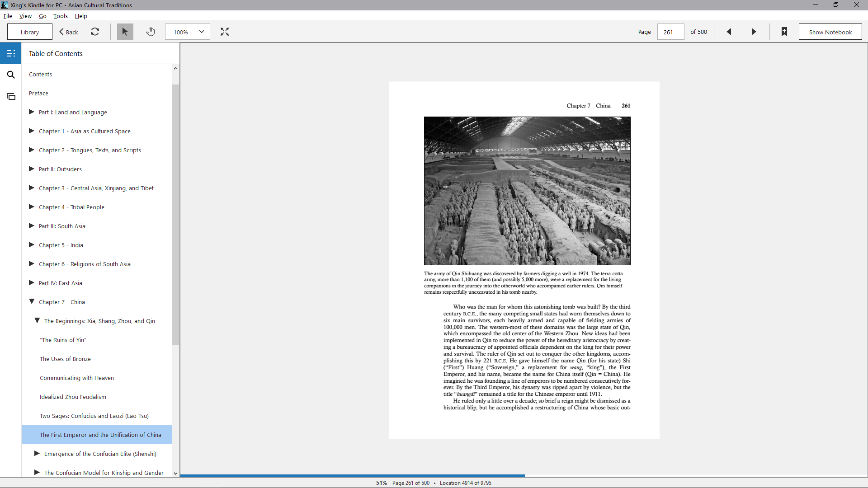Expand Chapter 5 - India
Image resolution: width=868 pixels, height=488 pixels.
point(32,245)
